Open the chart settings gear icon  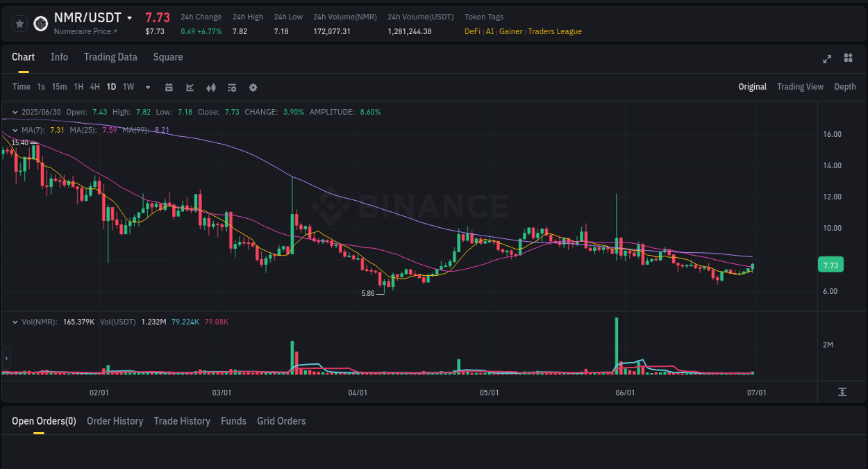[x=253, y=87]
